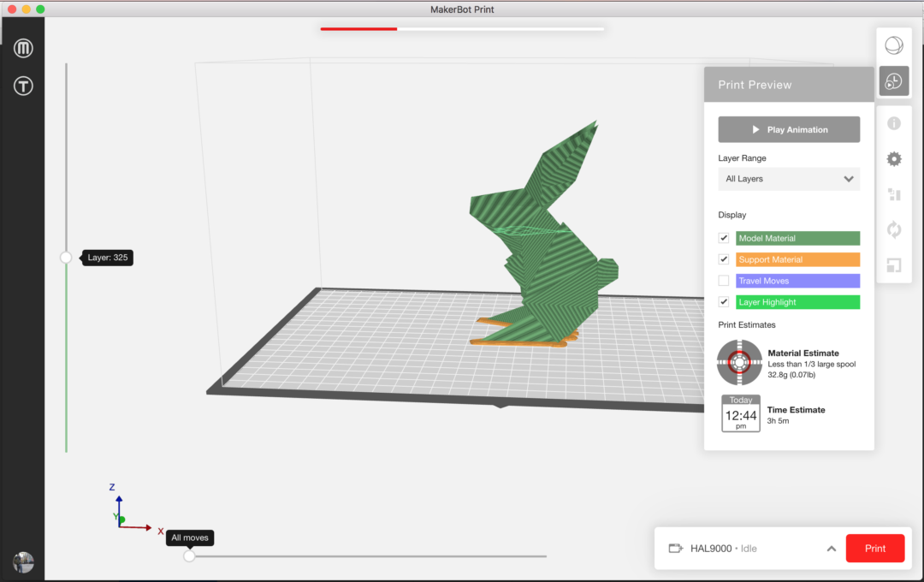Open the model view sphere icon
Viewport: 924px width, 582px height.
click(893, 45)
